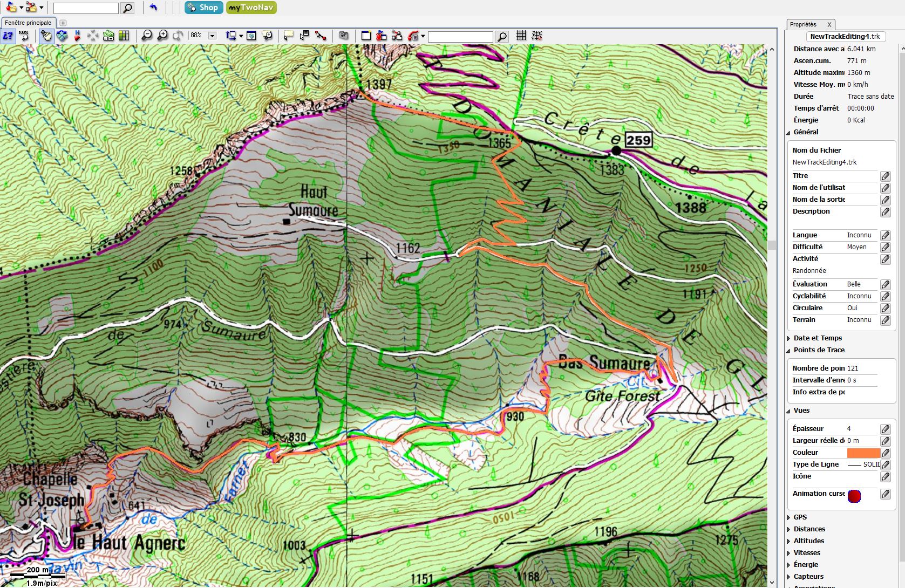Click the myTwoNav button

click(251, 8)
